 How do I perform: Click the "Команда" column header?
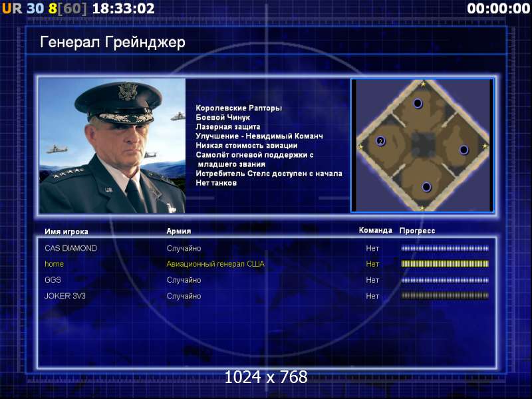click(x=376, y=230)
